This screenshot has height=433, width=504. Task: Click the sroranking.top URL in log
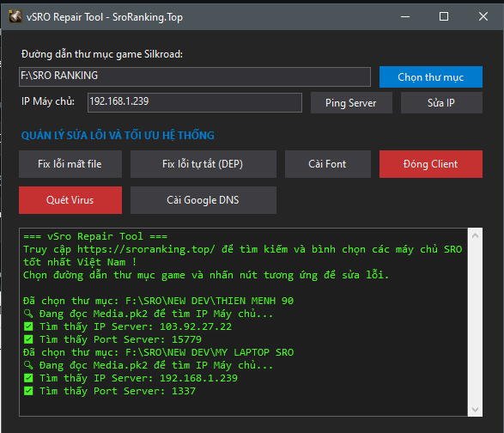(x=146, y=249)
